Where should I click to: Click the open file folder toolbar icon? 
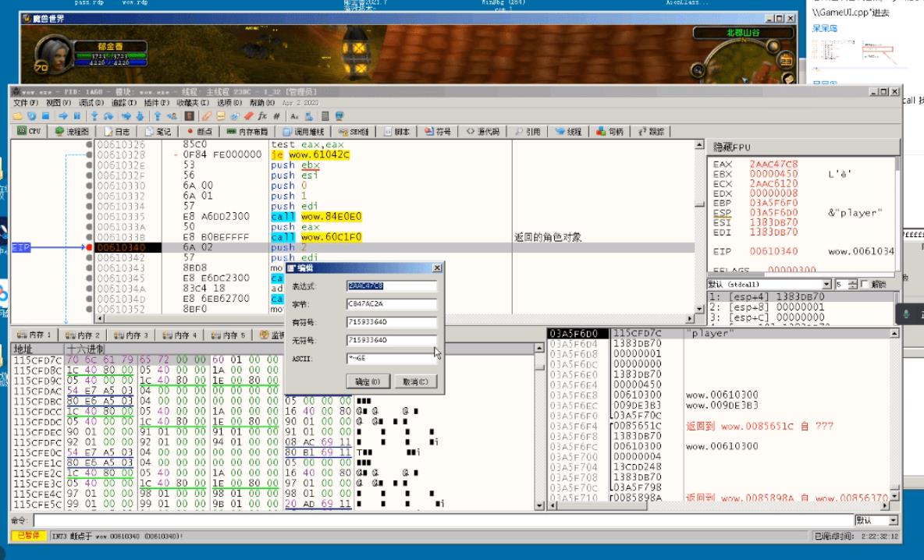click(x=17, y=116)
